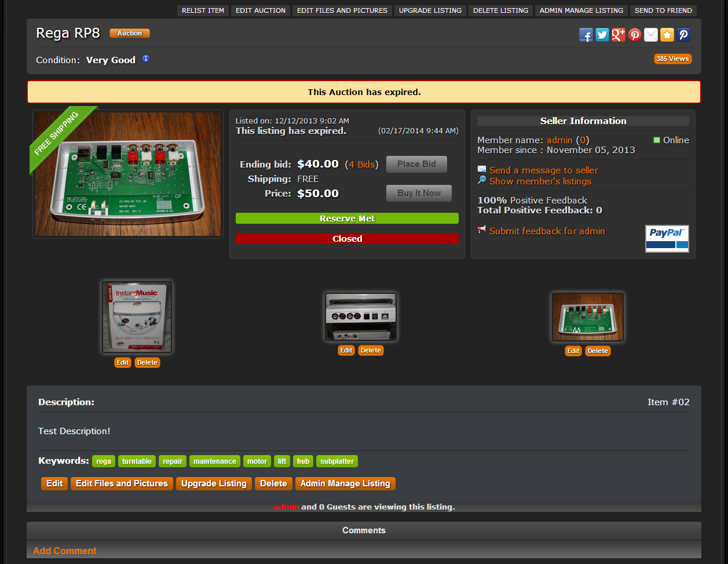The height and width of the screenshot is (564, 728).
Task: Open Admin Manage Listing top menu item
Action: [x=581, y=10]
